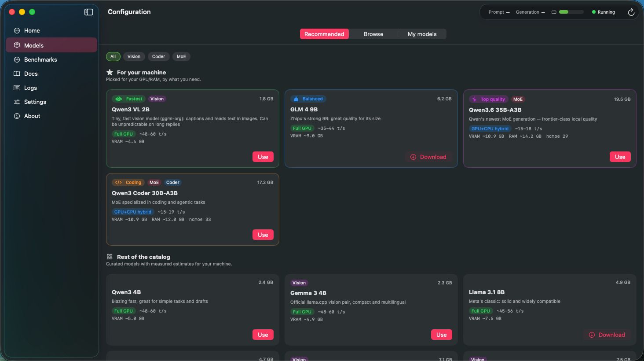Screen dimensions: 644x361
Task: Select the All filter chip
Action: (x=113, y=57)
